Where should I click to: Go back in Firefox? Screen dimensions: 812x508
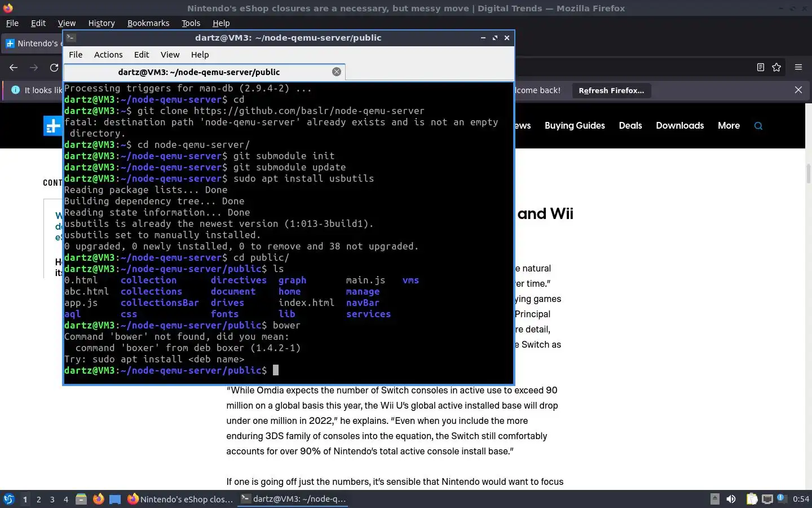coord(14,67)
